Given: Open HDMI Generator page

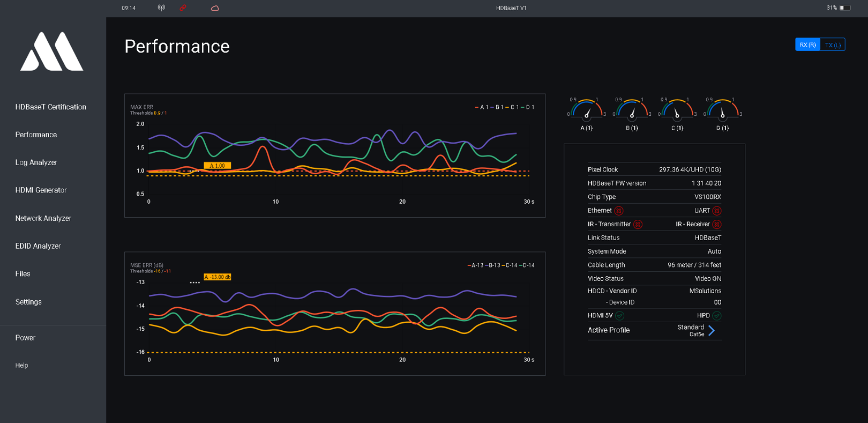Looking at the screenshot, I should pyautogui.click(x=41, y=190).
